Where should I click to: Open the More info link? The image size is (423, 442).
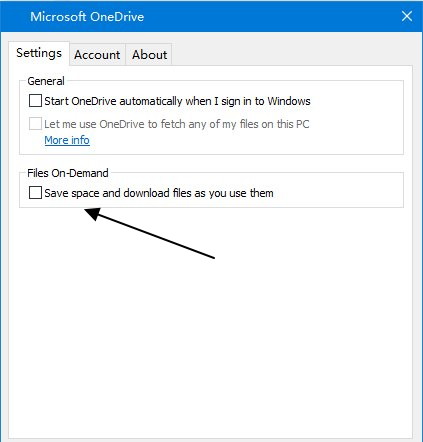pos(67,140)
